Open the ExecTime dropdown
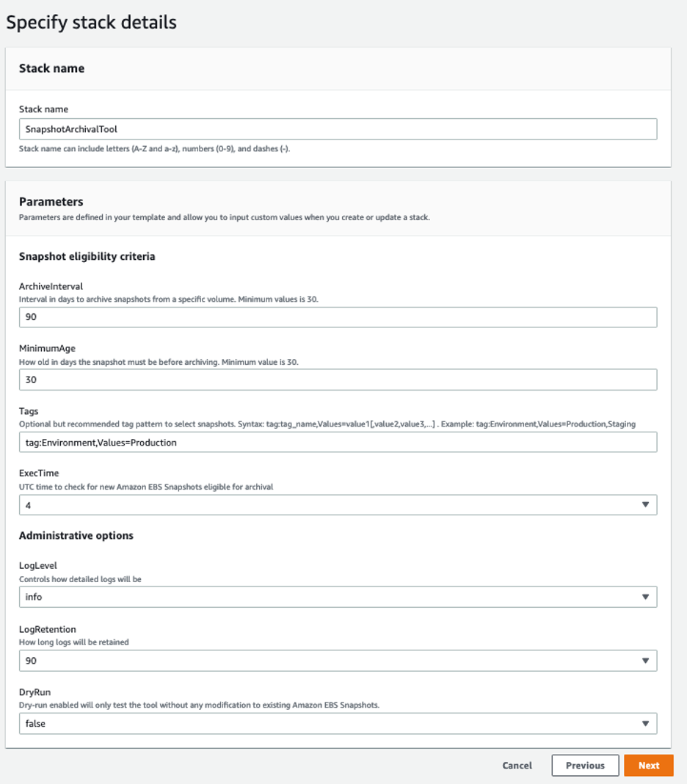The width and height of the screenshot is (687, 784). [x=338, y=505]
